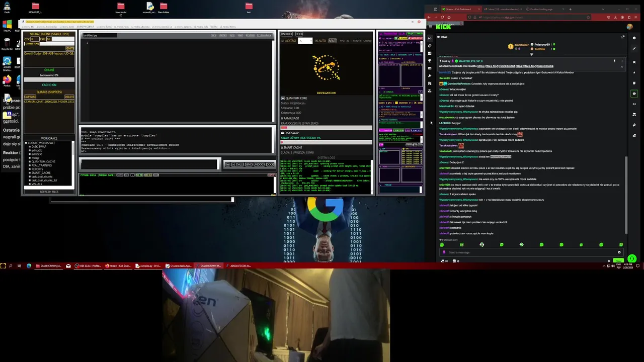Select untitled.py editor tab
644x362 pixels.
tap(100, 35)
